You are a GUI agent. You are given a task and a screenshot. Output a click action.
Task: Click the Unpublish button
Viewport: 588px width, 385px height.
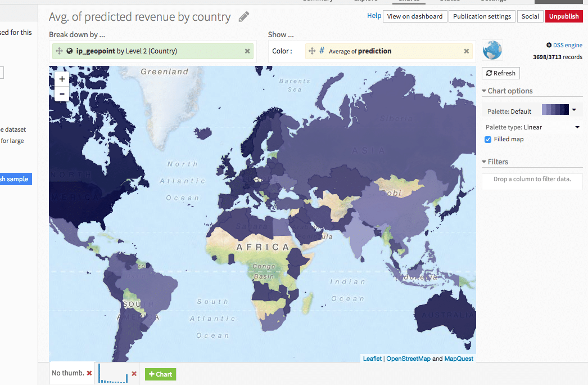coord(563,16)
